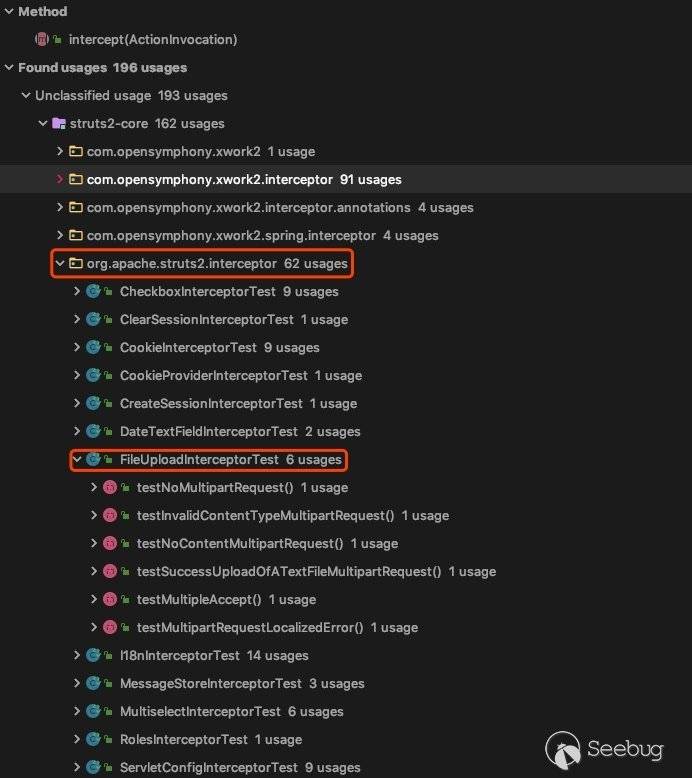The width and height of the screenshot is (692, 778).
Task: Click the struts2-core module folder icon
Action: (59, 124)
